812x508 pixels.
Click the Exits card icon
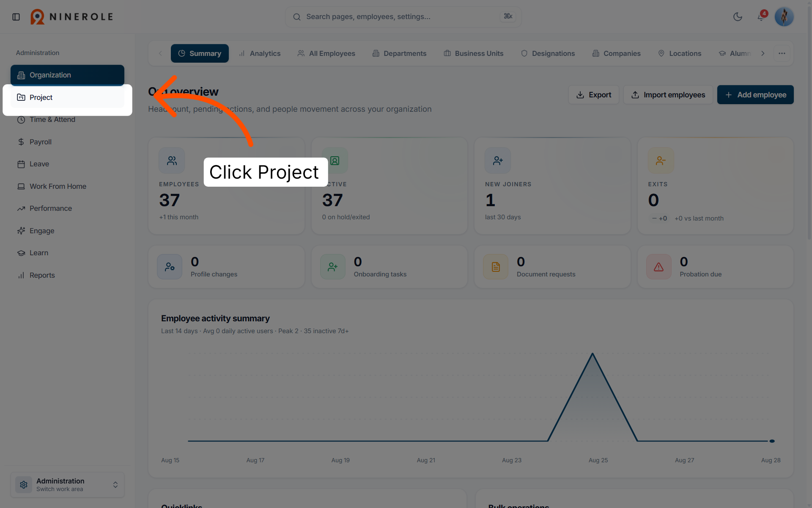tap(661, 160)
